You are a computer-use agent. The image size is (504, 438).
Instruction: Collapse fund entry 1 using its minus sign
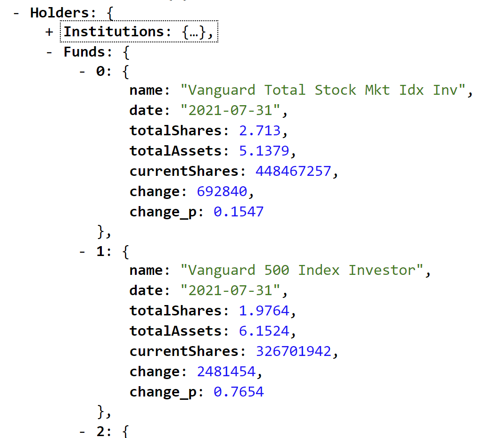pyautogui.click(x=83, y=252)
